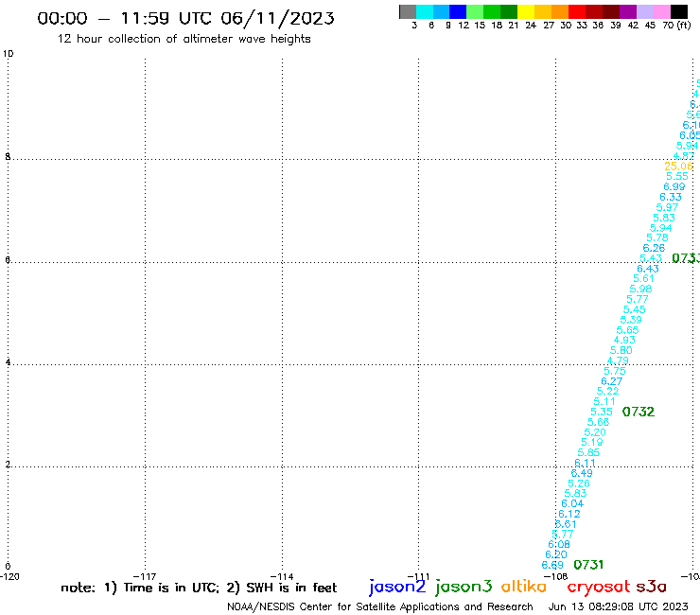The image size is (700, 615).
Task: Select the altika satellite label
Action: coord(524,586)
